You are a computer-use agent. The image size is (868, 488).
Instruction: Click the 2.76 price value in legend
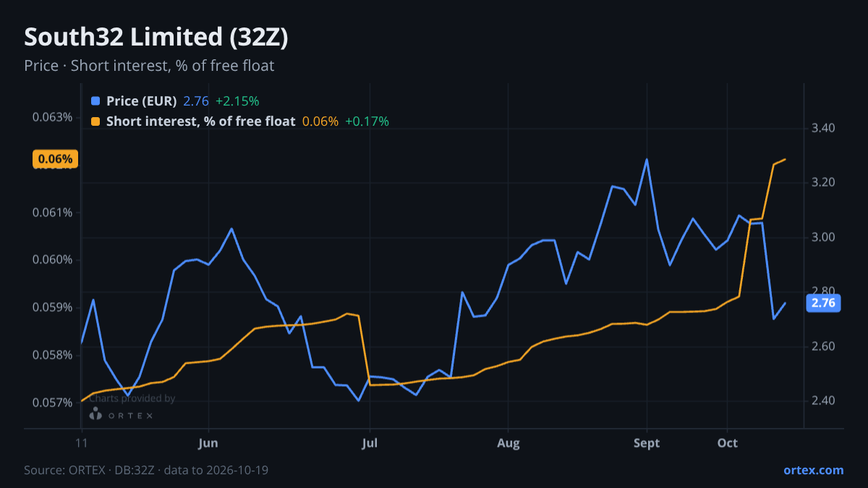coord(196,101)
